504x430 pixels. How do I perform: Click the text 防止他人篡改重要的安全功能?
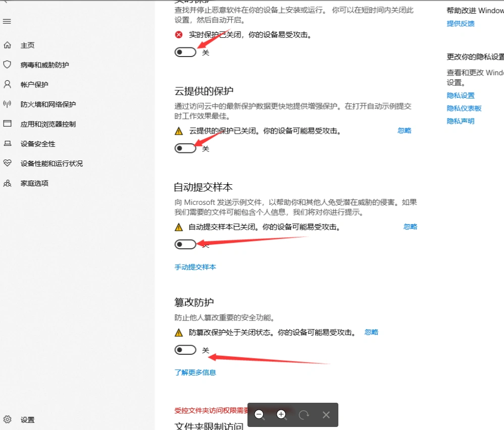224,317
